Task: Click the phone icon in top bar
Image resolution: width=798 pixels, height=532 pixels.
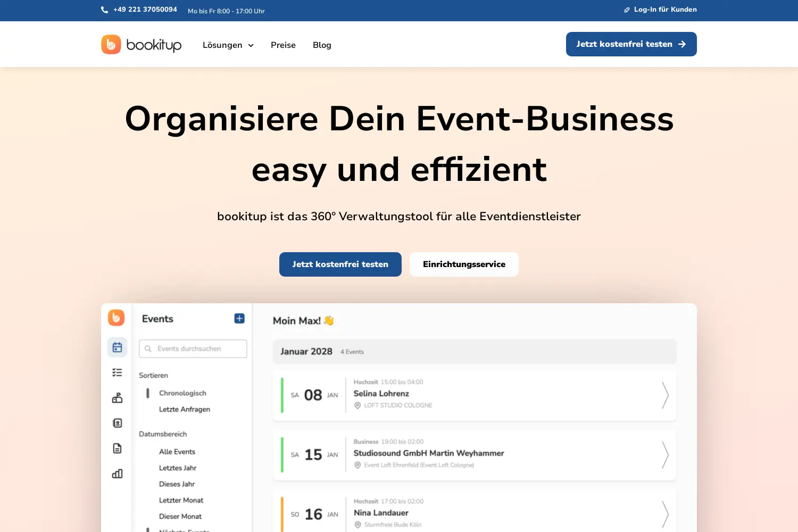Action: tap(104, 10)
